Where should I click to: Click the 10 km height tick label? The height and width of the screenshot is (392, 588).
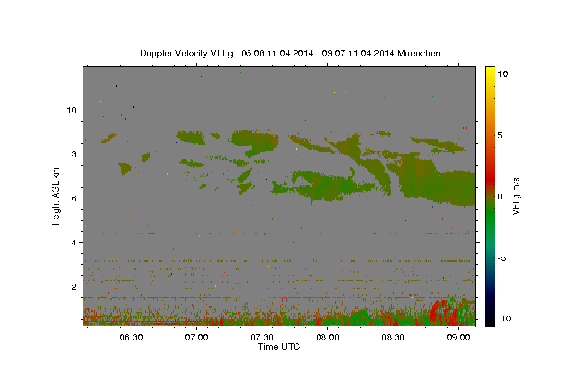click(x=71, y=110)
